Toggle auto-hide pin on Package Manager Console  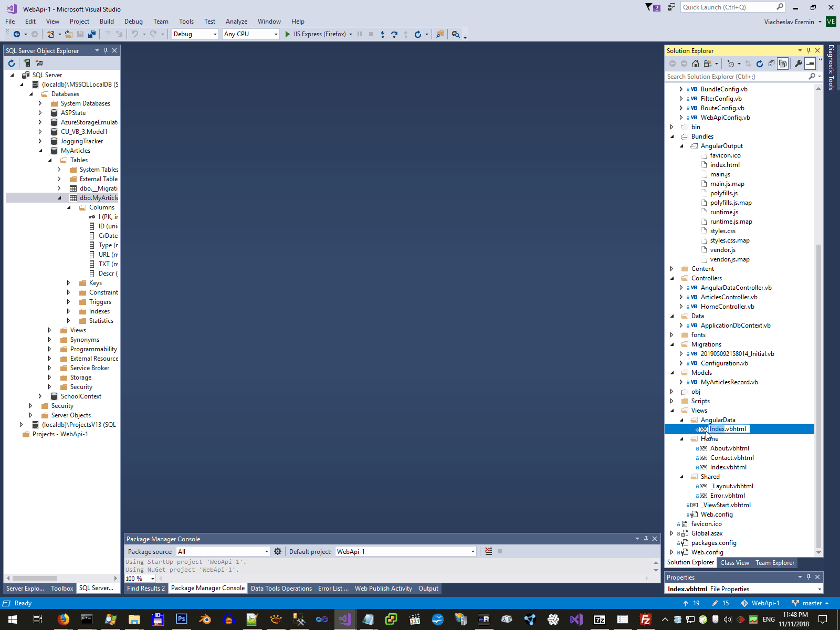coord(646,539)
